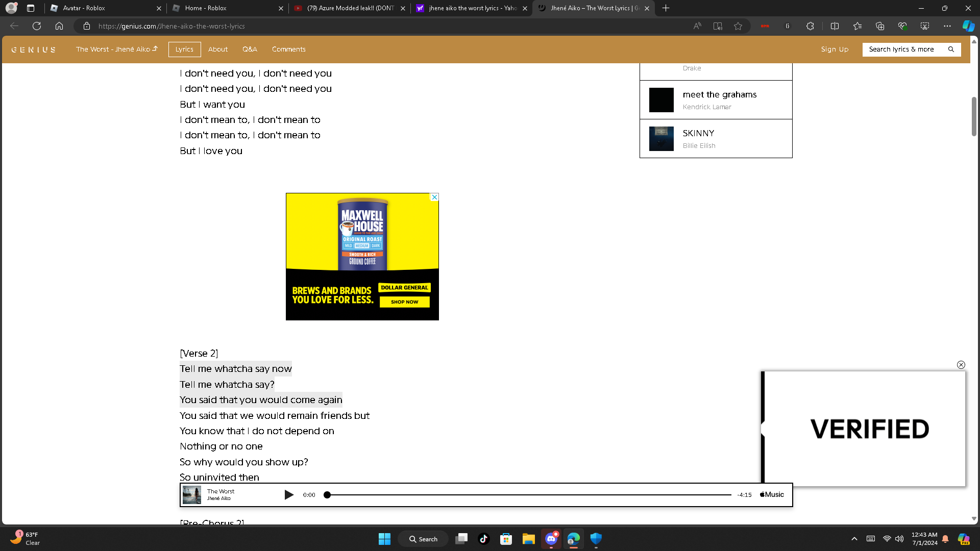Viewport: 980px width, 551px height.
Task: Click the Read aloud icon
Action: [697, 26]
